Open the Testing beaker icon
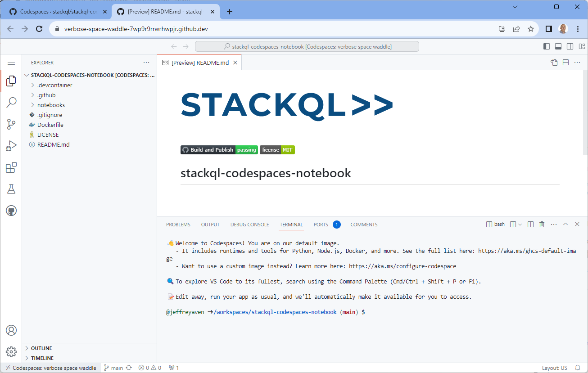This screenshot has height=373, width=588. point(11,189)
